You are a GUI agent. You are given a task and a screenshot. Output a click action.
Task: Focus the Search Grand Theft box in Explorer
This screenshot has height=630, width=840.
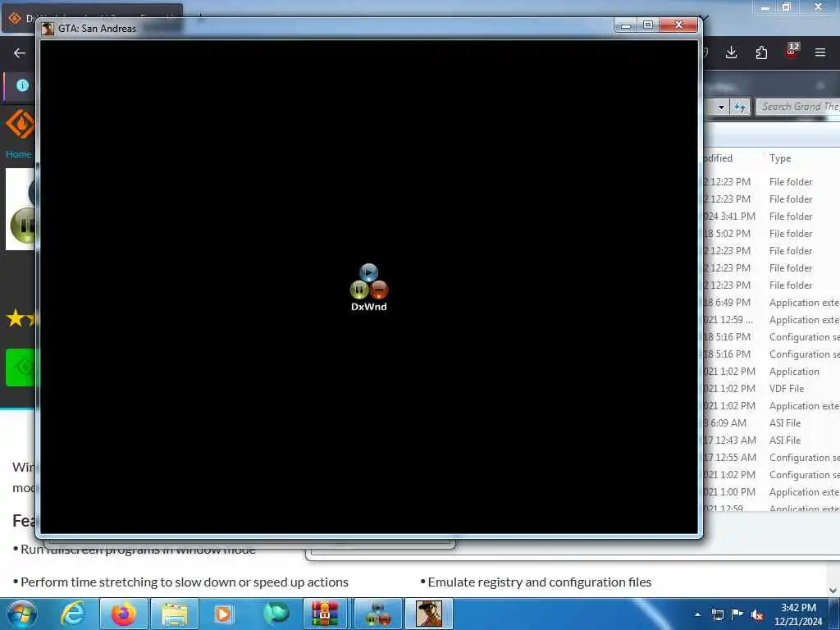click(797, 107)
